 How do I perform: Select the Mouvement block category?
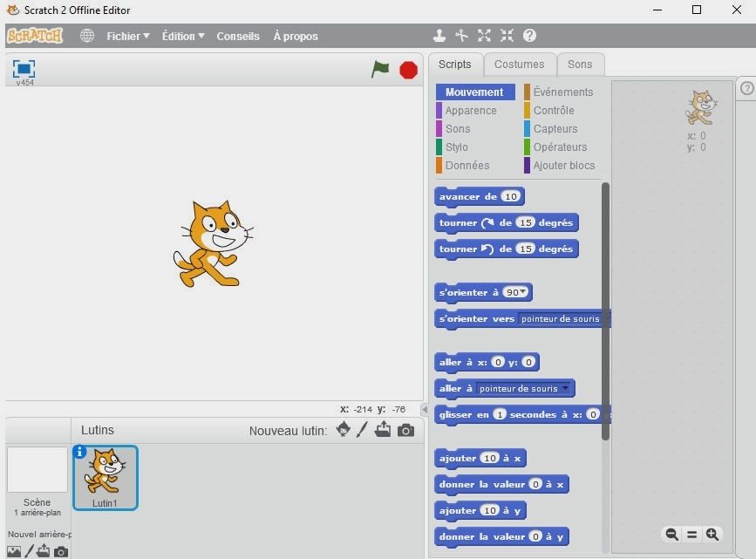[x=475, y=92]
